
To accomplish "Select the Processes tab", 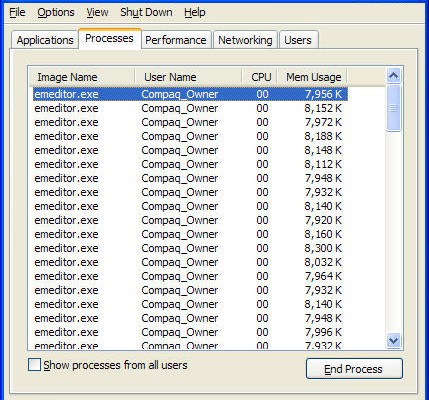I will tap(110, 39).
